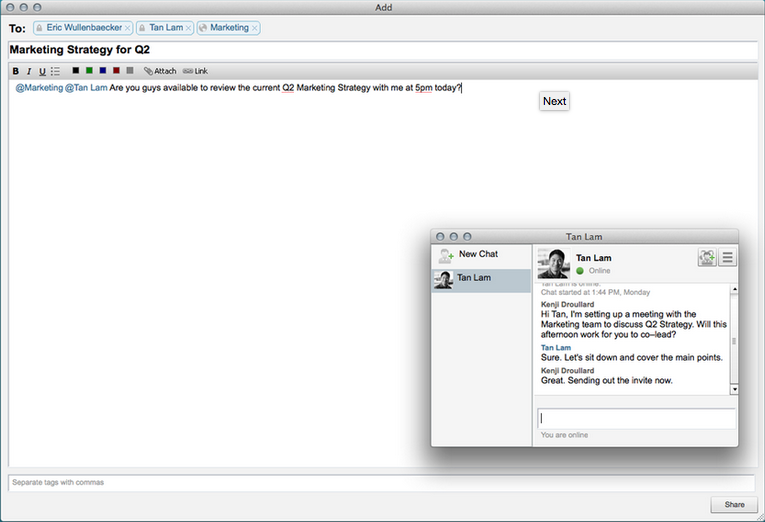Toggle underline formatting in the editor toolbar
The height and width of the screenshot is (522, 765).
click(x=42, y=71)
